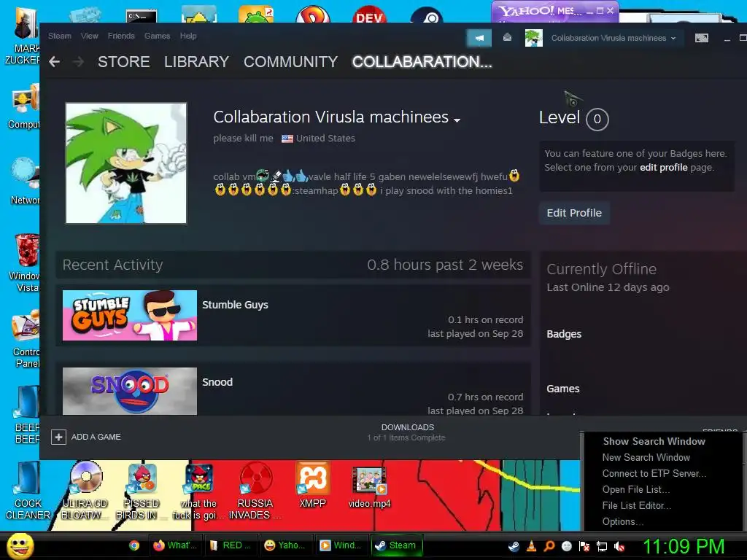Go to the COMMUNITY tab
Viewport: 747px width, 560px height.
pyautogui.click(x=290, y=62)
